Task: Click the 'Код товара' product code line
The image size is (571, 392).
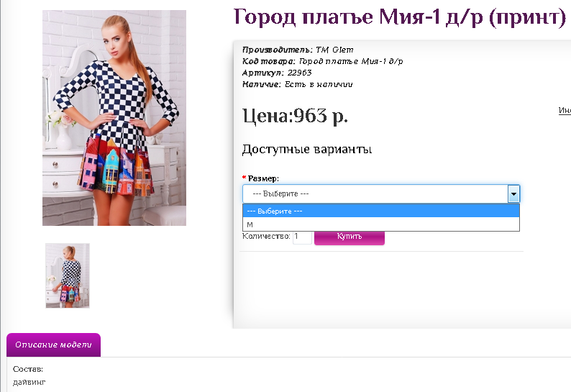Action: (x=322, y=61)
